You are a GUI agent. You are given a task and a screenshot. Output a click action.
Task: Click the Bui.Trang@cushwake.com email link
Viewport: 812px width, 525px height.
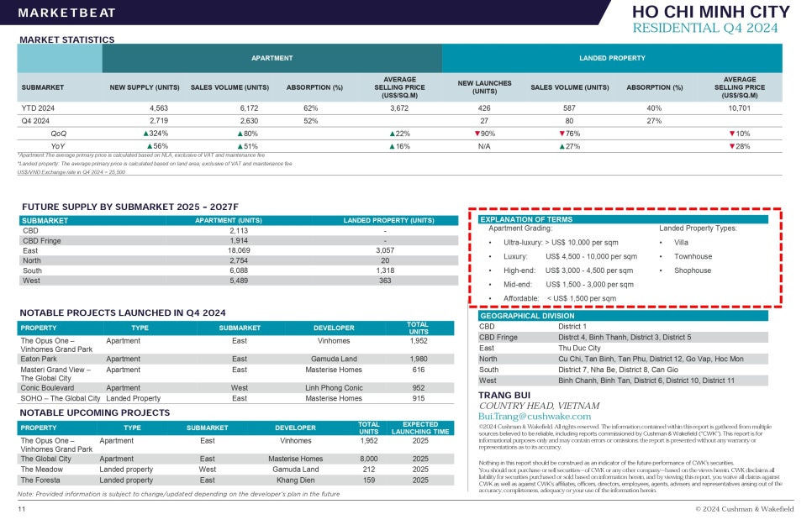point(534,417)
